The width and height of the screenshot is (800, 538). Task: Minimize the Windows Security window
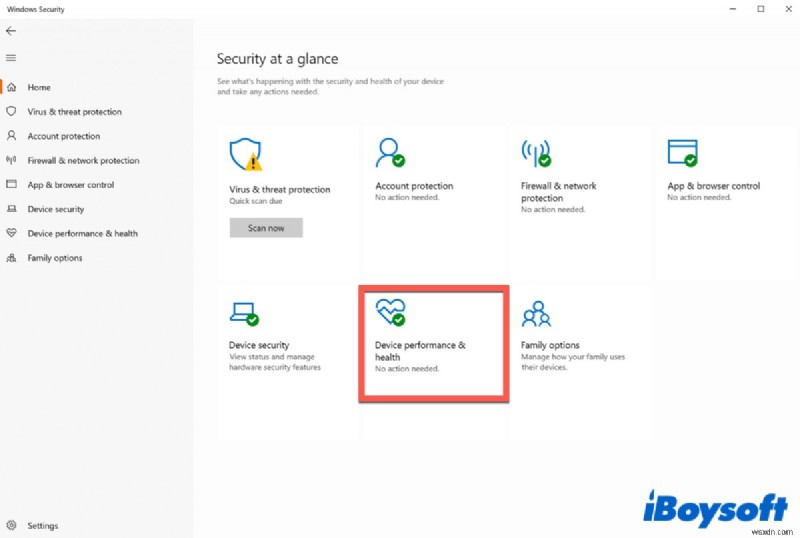coord(733,9)
